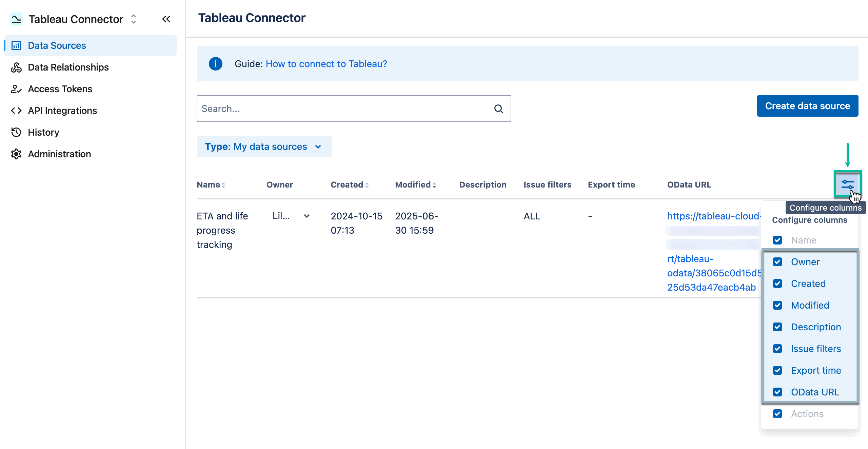This screenshot has width=868, height=449.
Task: Open Administration settings
Action: 59,154
